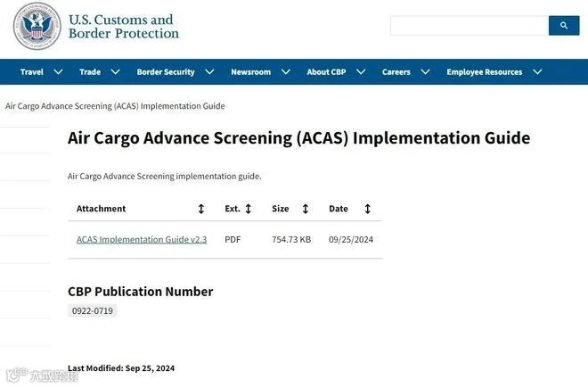Expand the Travel menu chevron
The width and height of the screenshot is (588, 388).
point(58,71)
